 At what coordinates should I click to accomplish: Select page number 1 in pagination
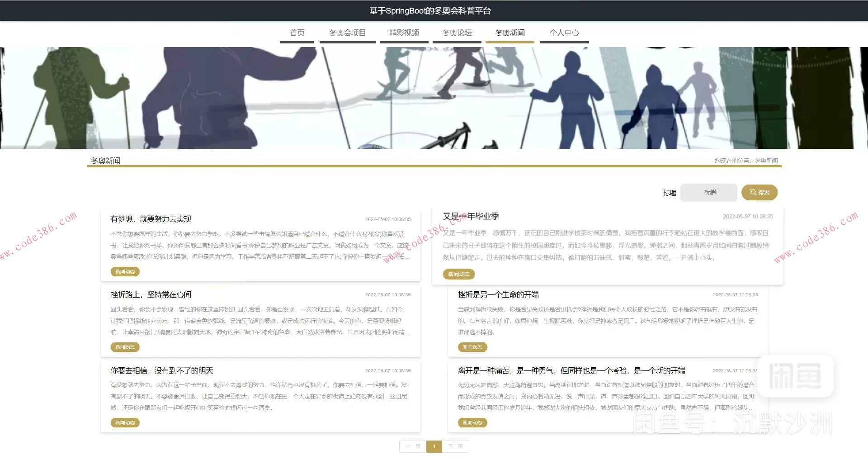[x=434, y=446]
